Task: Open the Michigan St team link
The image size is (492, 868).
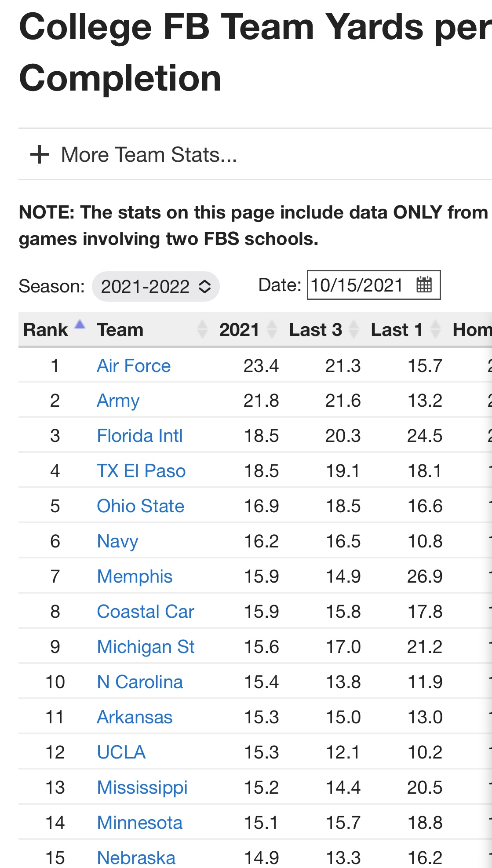Action: tap(146, 647)
